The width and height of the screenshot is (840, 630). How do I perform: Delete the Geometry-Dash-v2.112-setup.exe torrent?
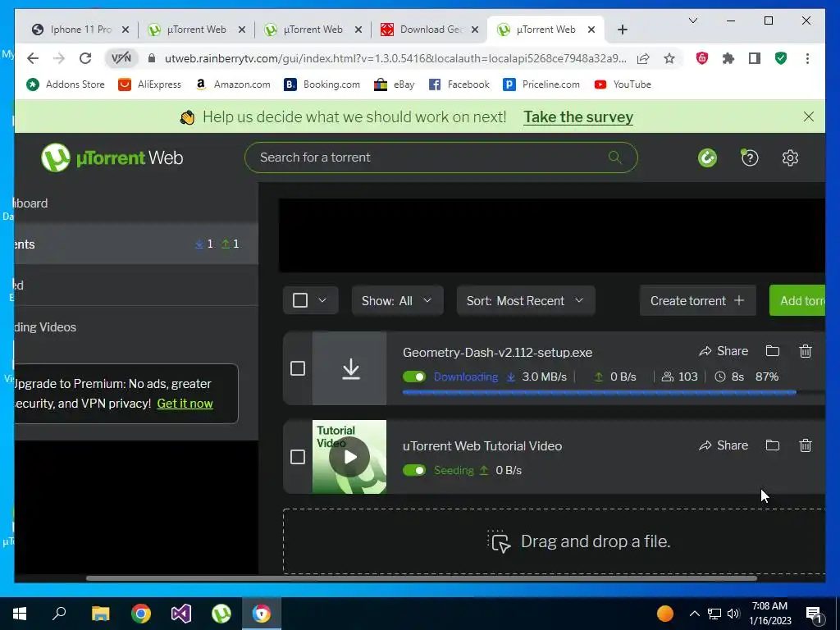click(x=806, y=351)
